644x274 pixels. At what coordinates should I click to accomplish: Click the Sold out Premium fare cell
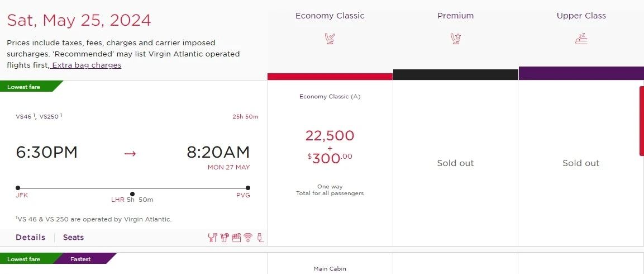pos(456,163)
